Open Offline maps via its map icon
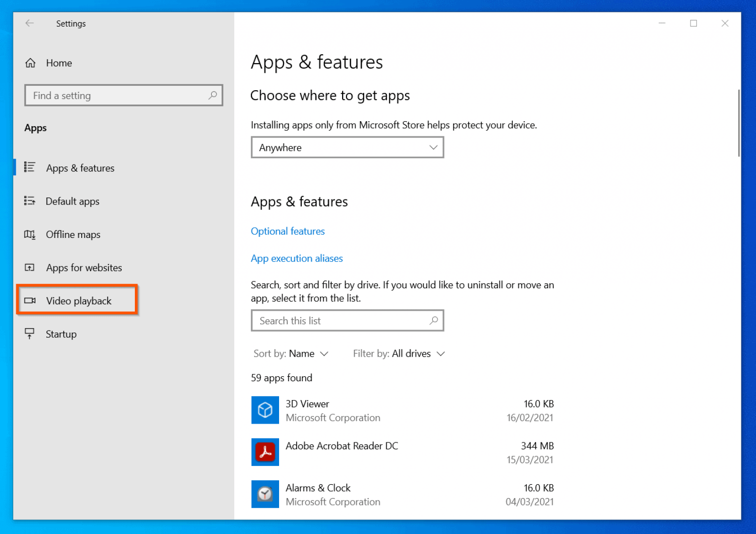This screenshot has width=756, height=534. pyautogui.click(x=30, y=234)
